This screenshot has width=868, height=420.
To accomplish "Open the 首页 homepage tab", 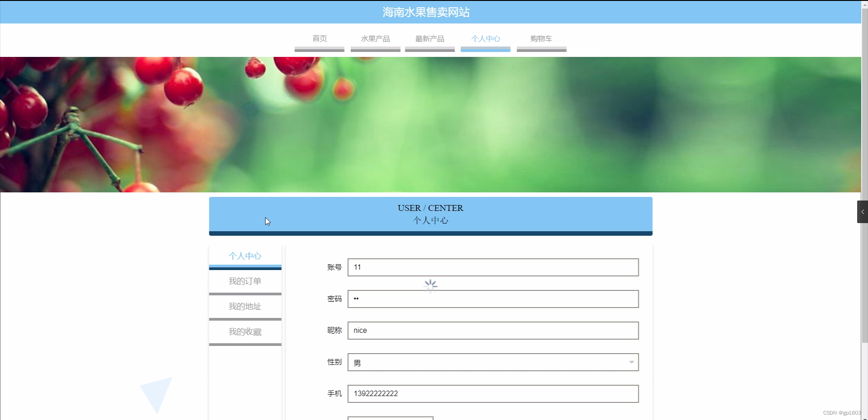I will (x=319, y=39).
